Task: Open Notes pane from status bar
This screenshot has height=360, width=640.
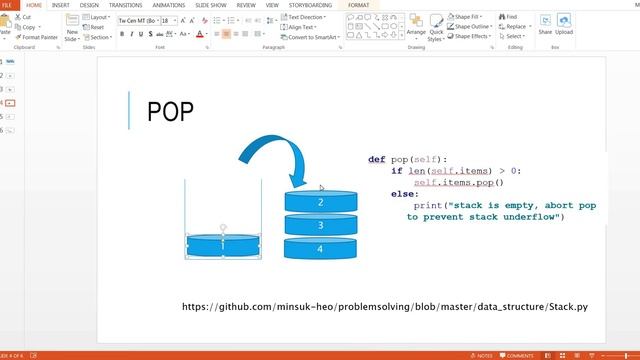Action: (x=482, y=356)
